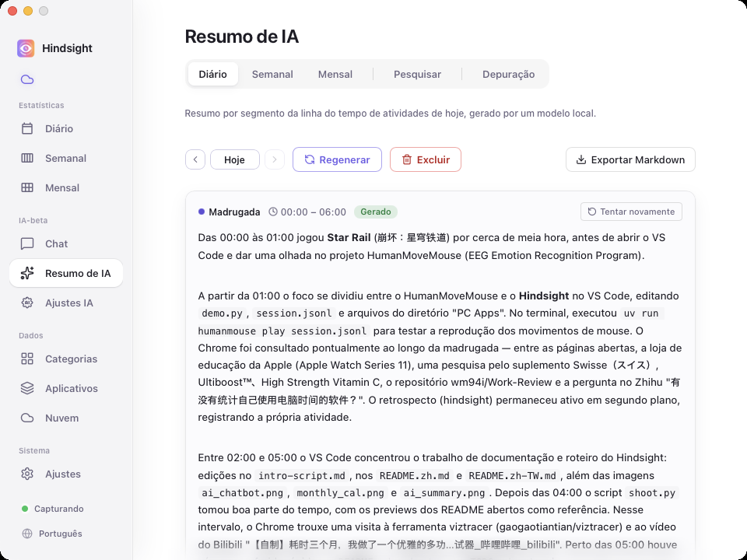
Task: Open Ajustes IA in the sidebar
Action: pyautogui.click(x=66, y=303)
